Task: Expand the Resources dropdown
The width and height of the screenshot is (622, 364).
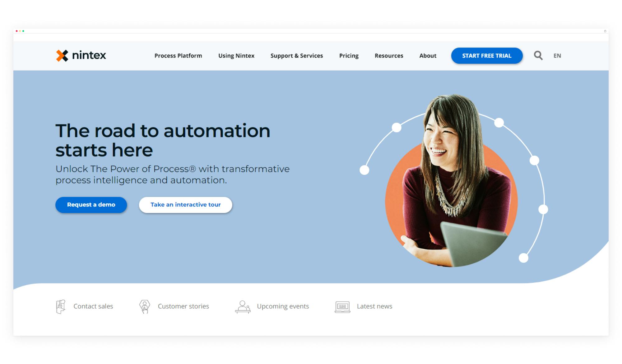Action: pos(389,56)
